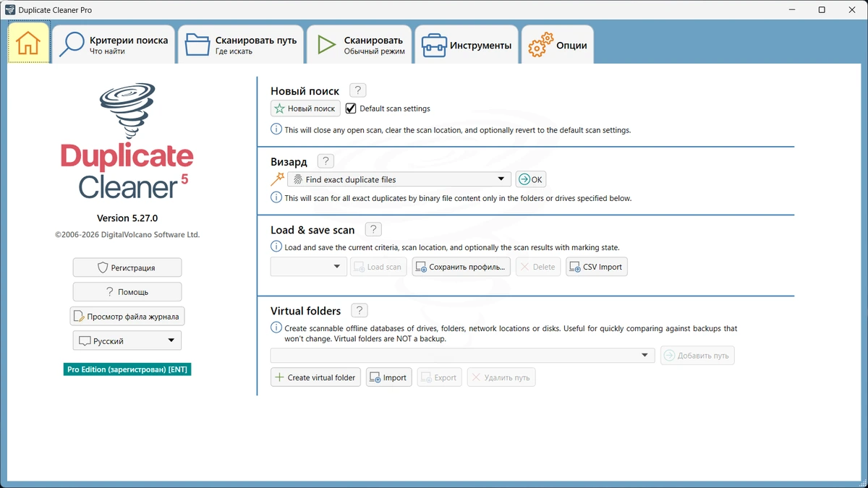Maximize the Duplicate Cleaner Pro window

(822, 10)
